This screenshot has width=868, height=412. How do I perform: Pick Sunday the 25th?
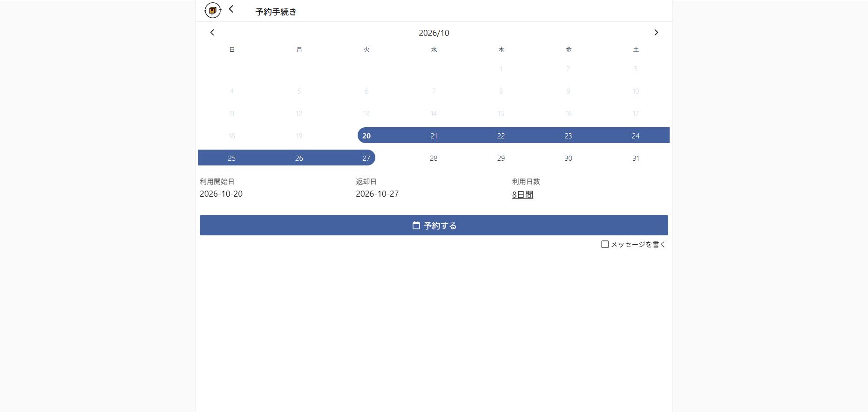click(x=232, y=158)
